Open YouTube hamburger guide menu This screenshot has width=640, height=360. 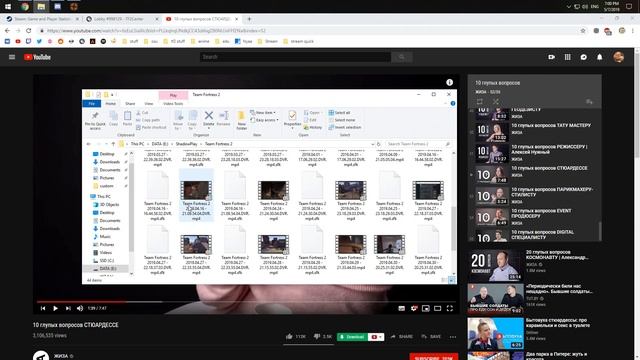12,57
